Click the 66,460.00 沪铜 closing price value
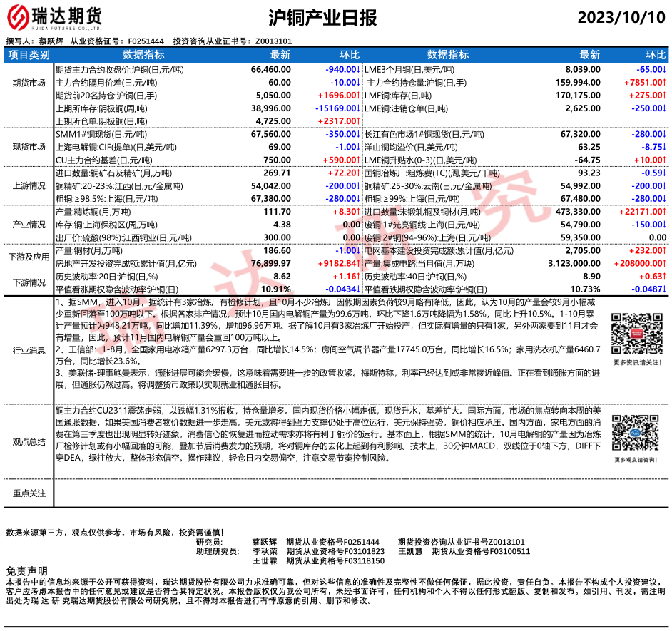Screen dimensions: 672x631 (270, 70)
